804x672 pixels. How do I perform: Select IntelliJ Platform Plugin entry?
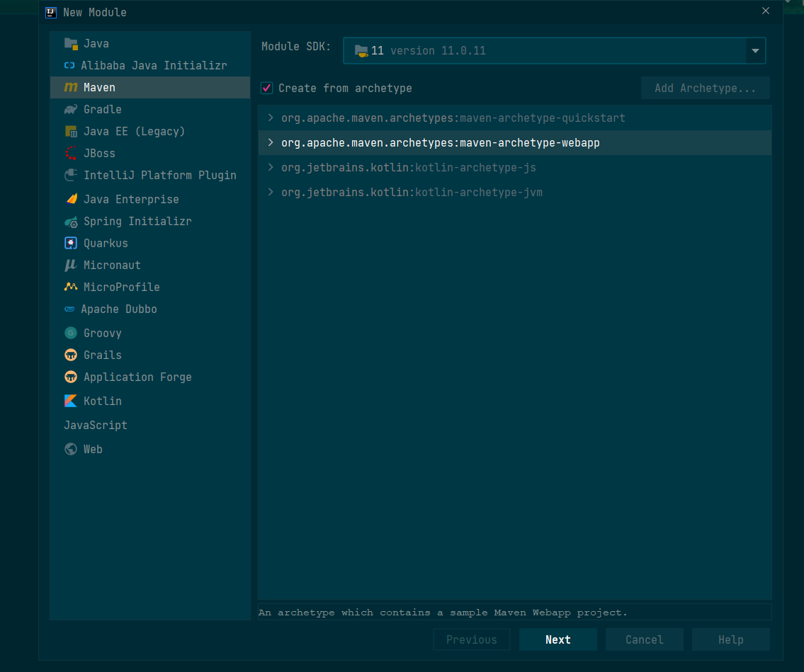150,176
